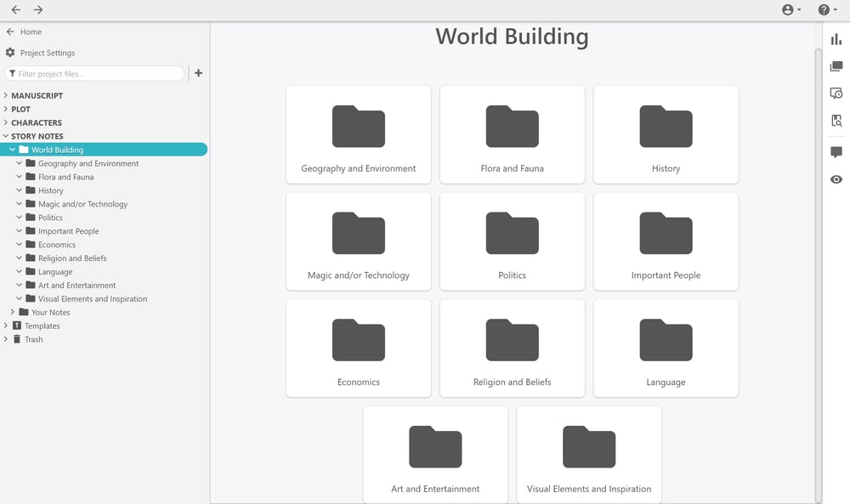850x504 pixels.
Task: Open the Visual Elements and Inspiration card
Action: click(x=589, y=455)
